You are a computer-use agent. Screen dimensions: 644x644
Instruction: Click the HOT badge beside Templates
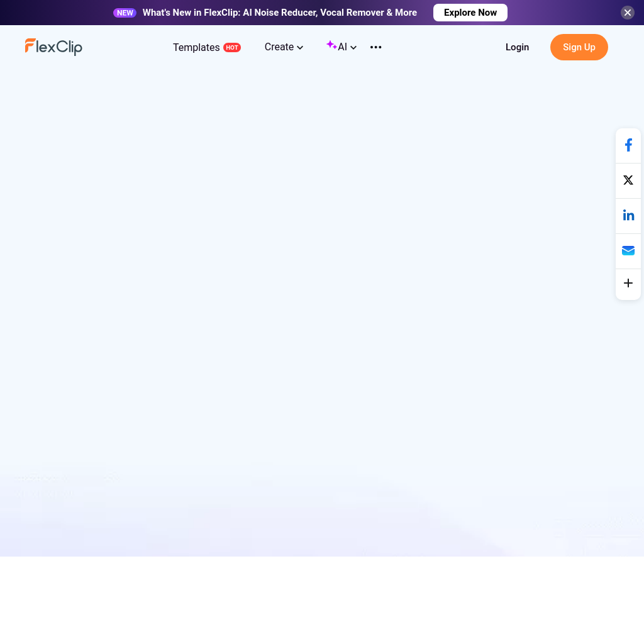point(232,47)
